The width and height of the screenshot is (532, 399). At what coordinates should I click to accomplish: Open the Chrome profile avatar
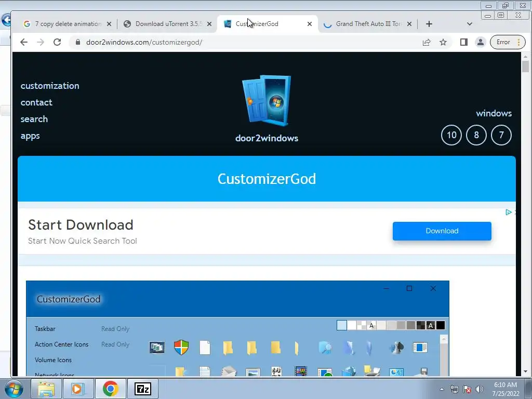[x=480, y=42]
